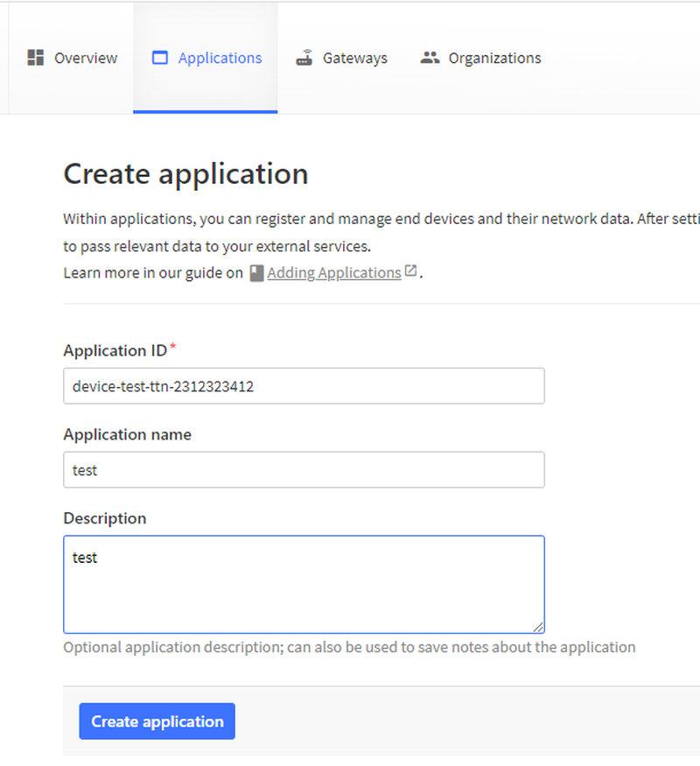Focus the Application ID input field
Screen dimensions: 700x766
tap(304, 386)
